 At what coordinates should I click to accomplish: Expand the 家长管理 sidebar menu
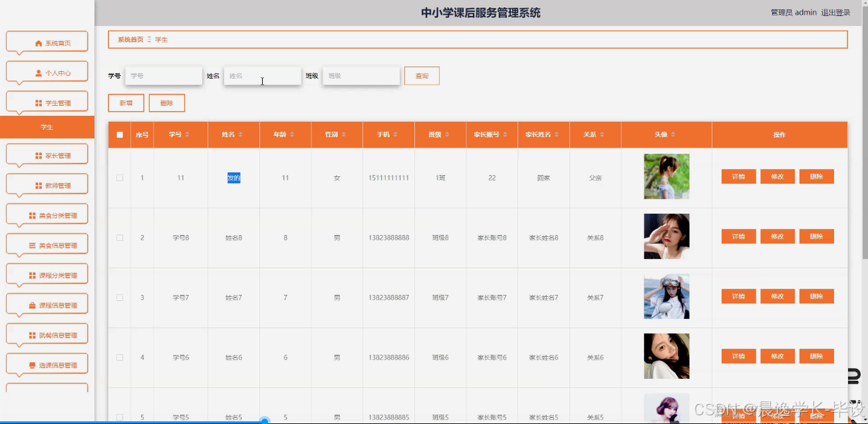point(47,155)
